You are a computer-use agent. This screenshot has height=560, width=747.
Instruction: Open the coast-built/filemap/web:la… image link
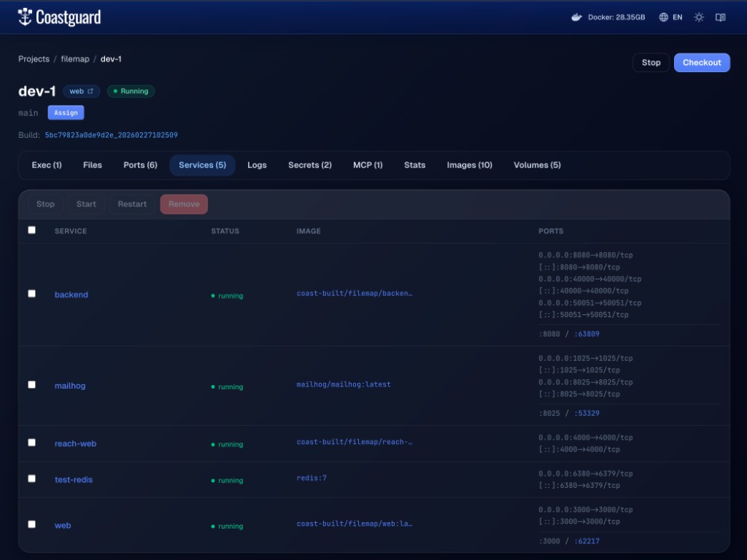click(355, 524)
